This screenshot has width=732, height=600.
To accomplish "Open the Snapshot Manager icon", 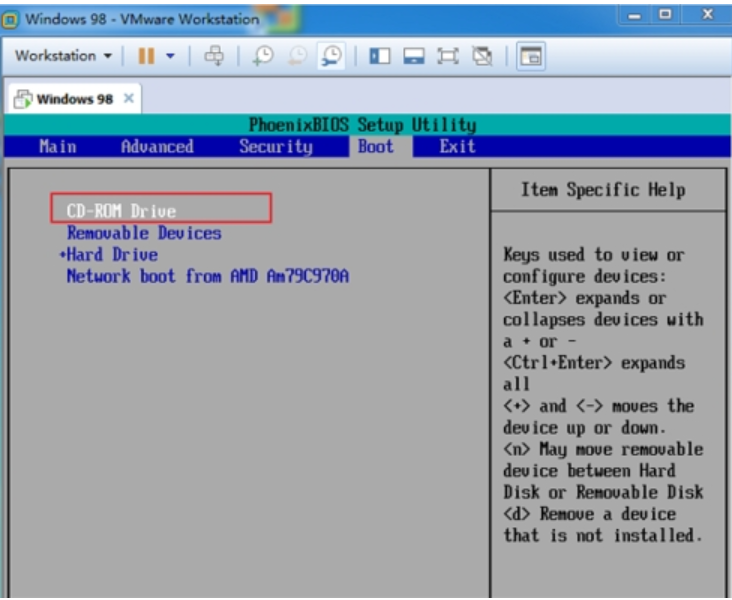I will pyautogui.click(x=331, y=56).
